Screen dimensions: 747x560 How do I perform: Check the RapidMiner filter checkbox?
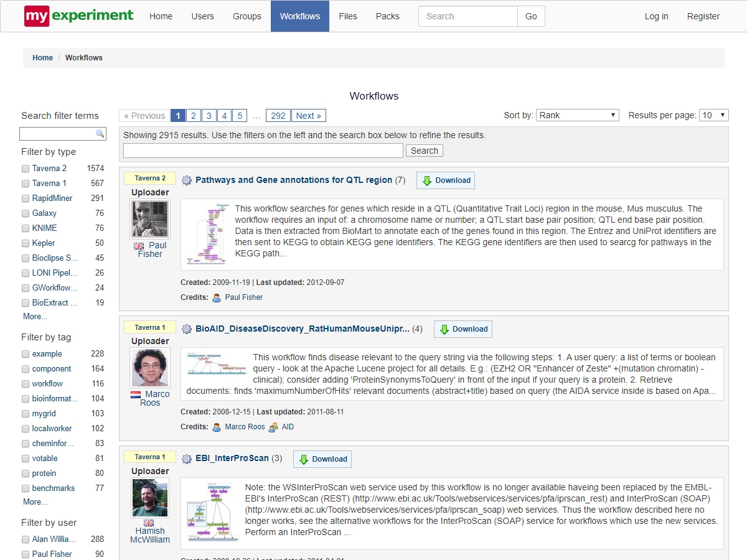click(26, 198)
